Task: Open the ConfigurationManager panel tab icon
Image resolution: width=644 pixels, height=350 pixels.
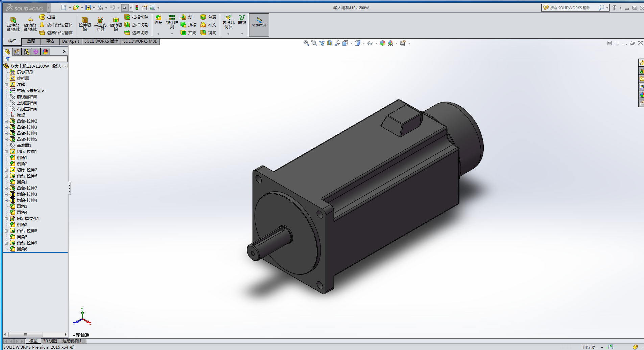Action: point(26,51)
